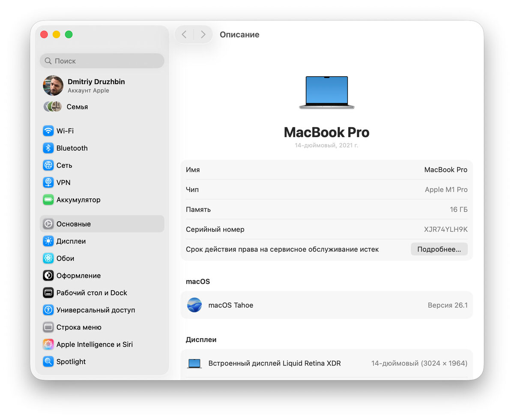Viewport: 514px width, 420px height.
Task: Click the Дисплеи section heading
Action: point(201,339)
